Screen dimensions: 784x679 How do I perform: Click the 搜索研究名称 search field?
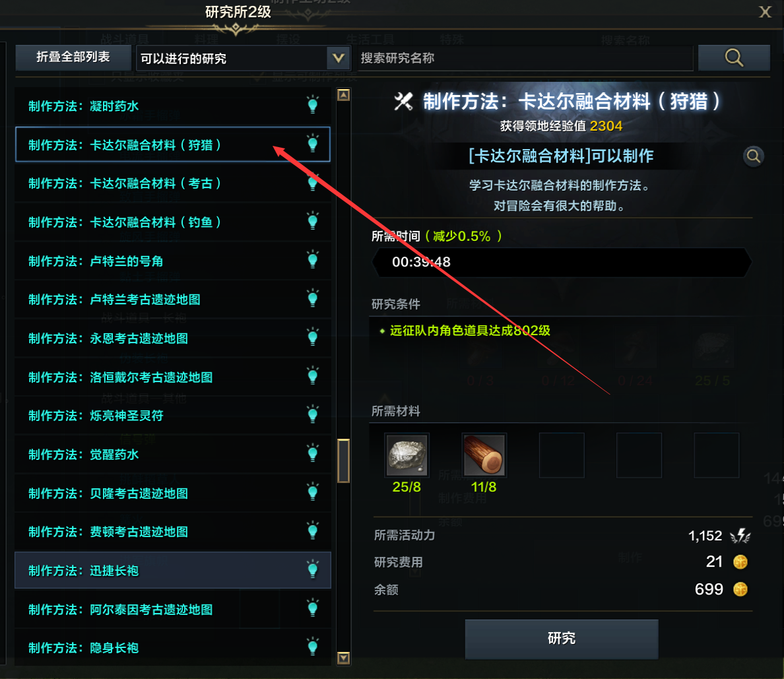tap(524, 58)
